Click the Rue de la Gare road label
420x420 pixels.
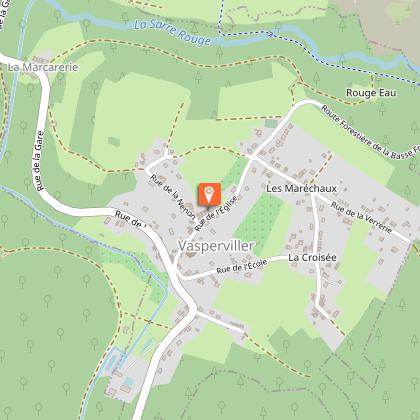pos(40,161)
